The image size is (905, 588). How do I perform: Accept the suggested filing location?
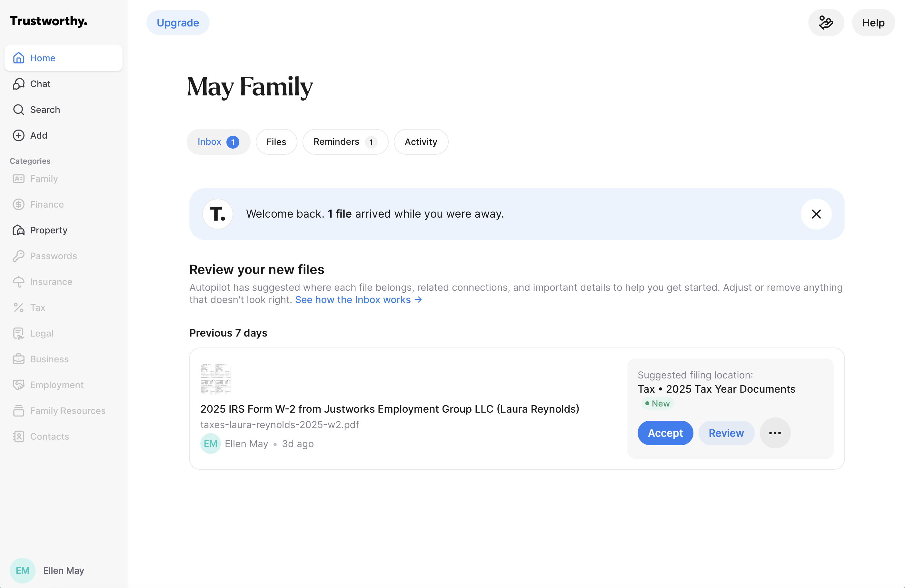click(665, 433)
